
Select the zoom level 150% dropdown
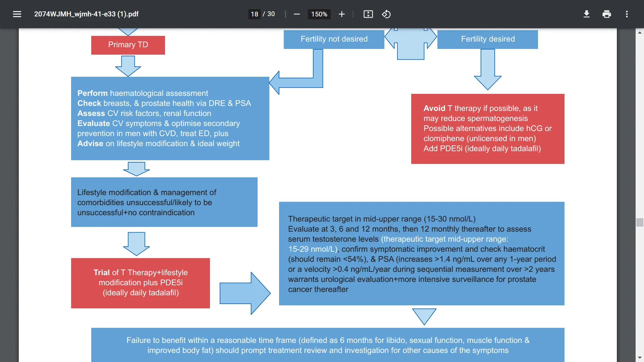tap(318, 14)
